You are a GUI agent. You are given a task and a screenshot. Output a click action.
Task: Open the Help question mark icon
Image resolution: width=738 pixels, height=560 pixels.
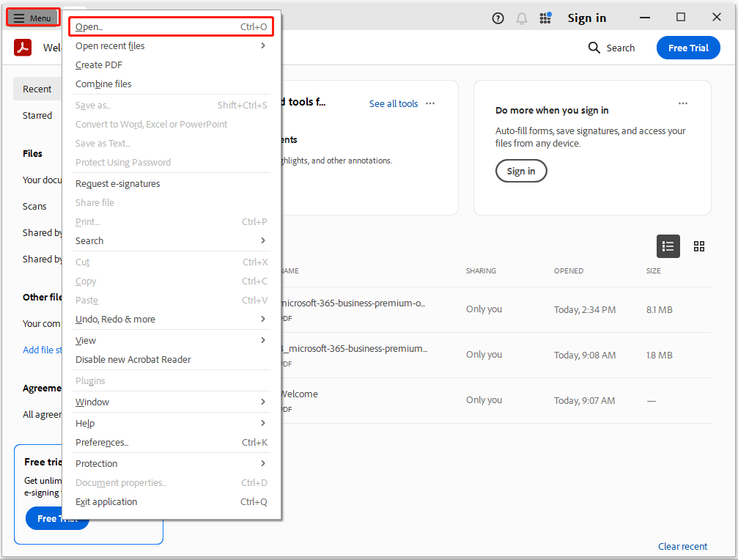[x=498, y=18]
